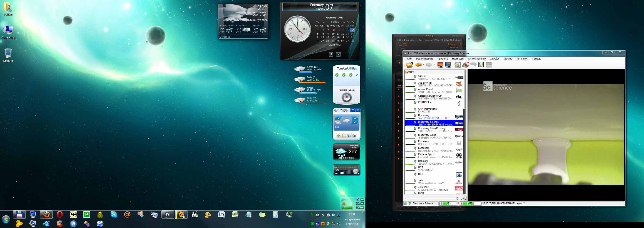The image size is (644, 228).
Task: Collapse the NTV channel folder
Action: (x=407, y=72)
